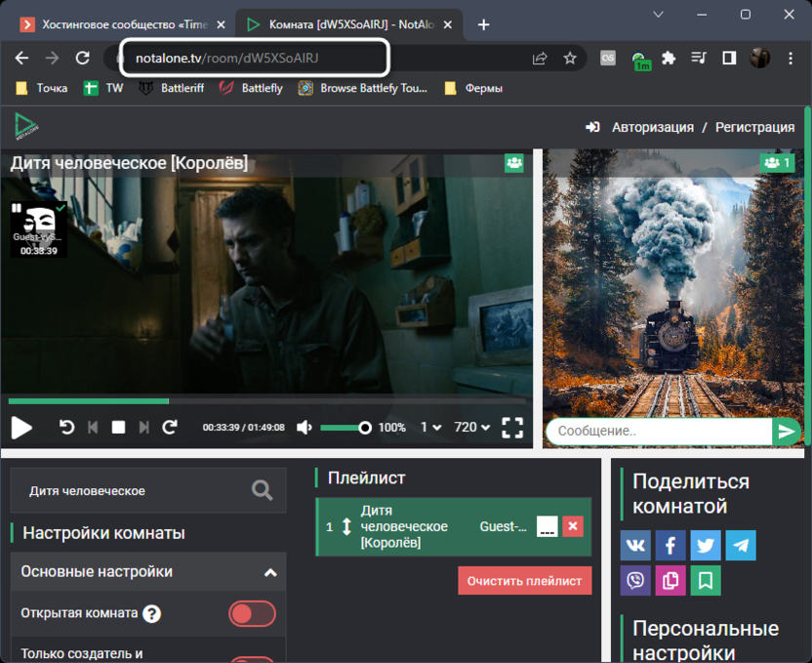Remove "Дитя человеческое" from the playlist
Viewport: 812px width, 663px height.
(573, 526)
